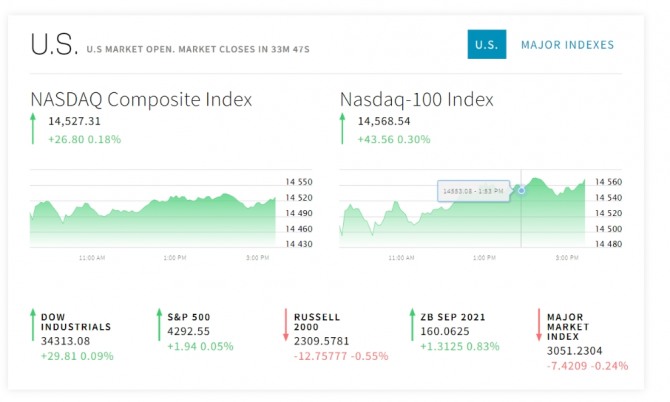Click the Nasdaq-100 chart hover point marker
This screenshot has height=402, width=670.
[x=521, y=189]
